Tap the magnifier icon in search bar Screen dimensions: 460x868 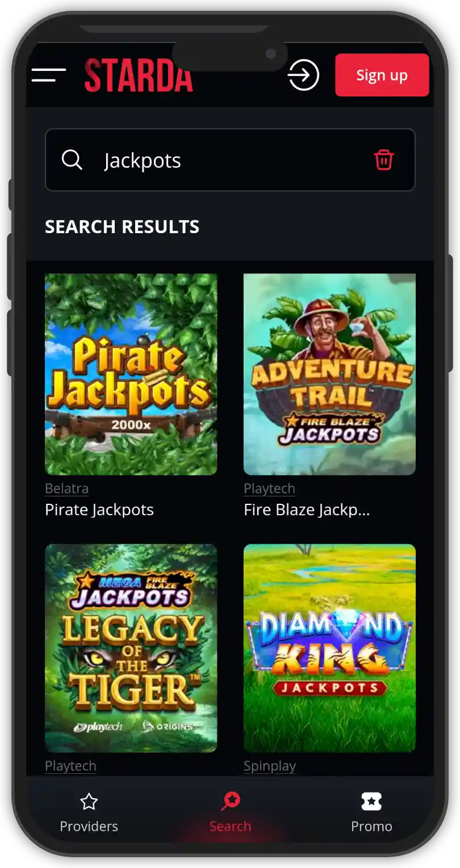(x=72, y=160)
